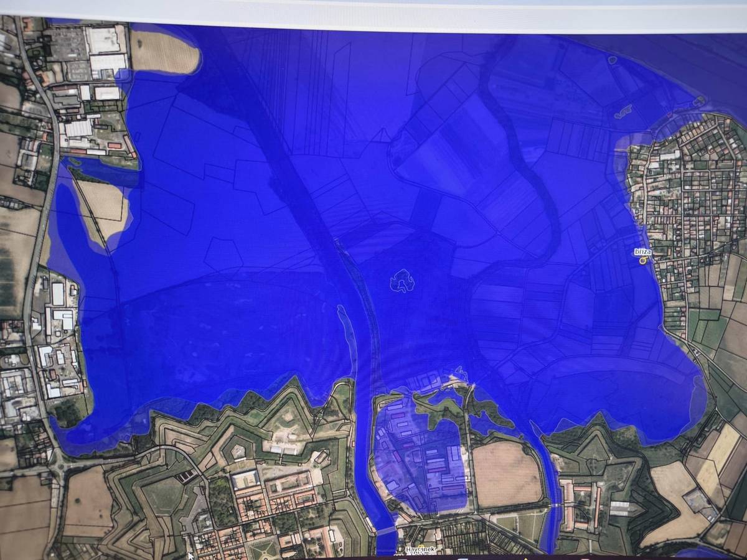Click the large white warehouse roof at top left

[x=108, y=63]
